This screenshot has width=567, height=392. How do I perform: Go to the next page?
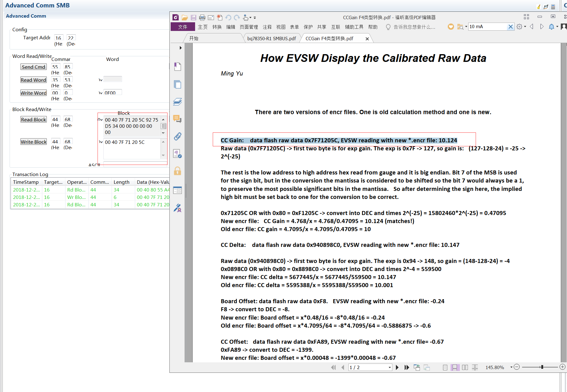(x=397, y=367)
